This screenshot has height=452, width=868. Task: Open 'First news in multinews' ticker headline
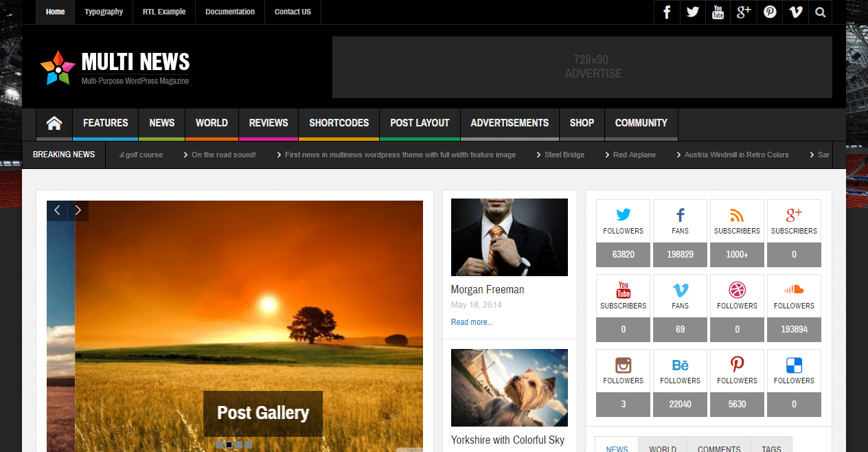click(x=400, y=155)
